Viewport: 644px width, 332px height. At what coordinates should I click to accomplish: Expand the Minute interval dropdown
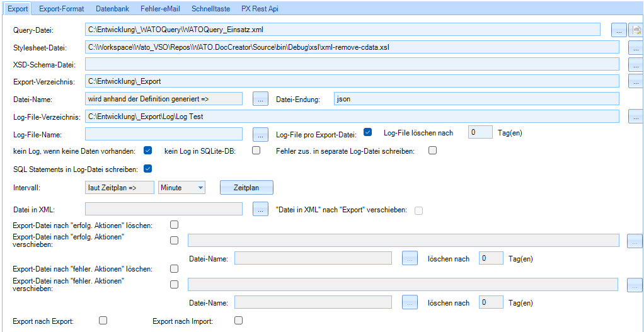[x=200, y=188]
